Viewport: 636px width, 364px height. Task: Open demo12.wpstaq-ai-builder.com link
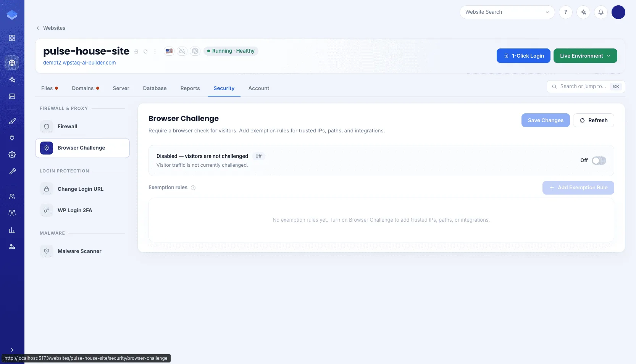coord(79,63)
